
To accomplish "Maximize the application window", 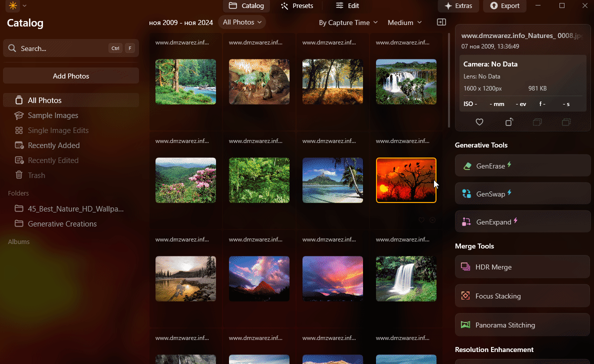I will point(562,5).
